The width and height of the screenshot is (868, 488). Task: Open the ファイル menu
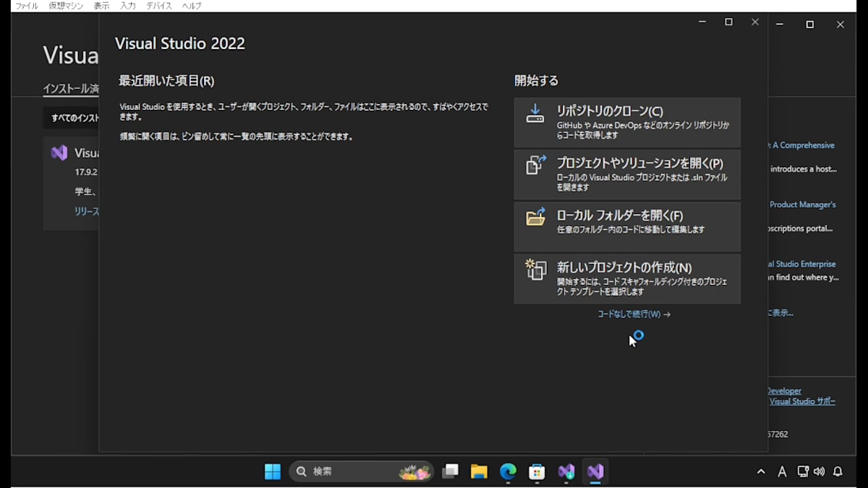click(27, 6)
